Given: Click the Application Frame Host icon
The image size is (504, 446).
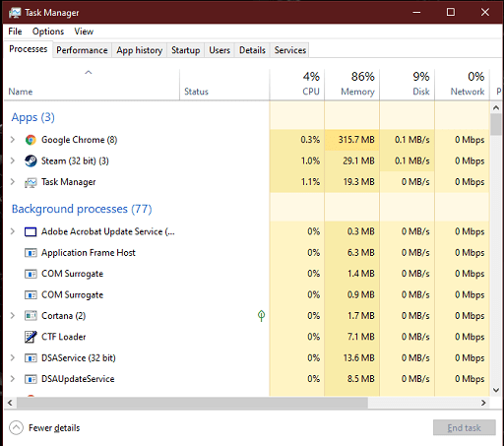Looking at the screenshot, I should 31,253.
